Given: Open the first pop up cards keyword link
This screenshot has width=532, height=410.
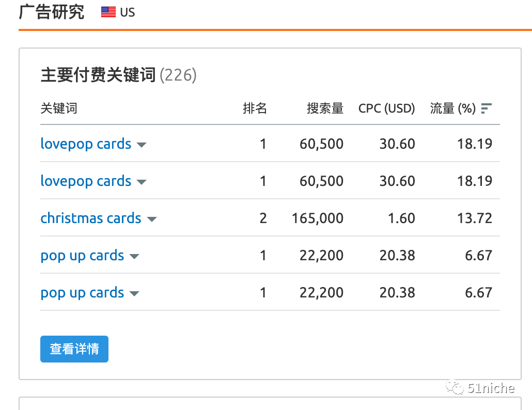Looking at the screenshot, I should coord(83,256).
